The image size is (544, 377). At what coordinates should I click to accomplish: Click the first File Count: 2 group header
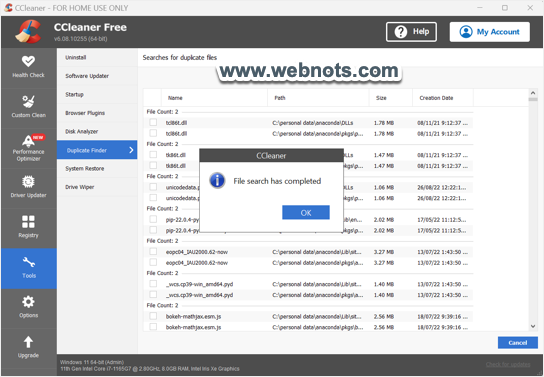point(162,112)
